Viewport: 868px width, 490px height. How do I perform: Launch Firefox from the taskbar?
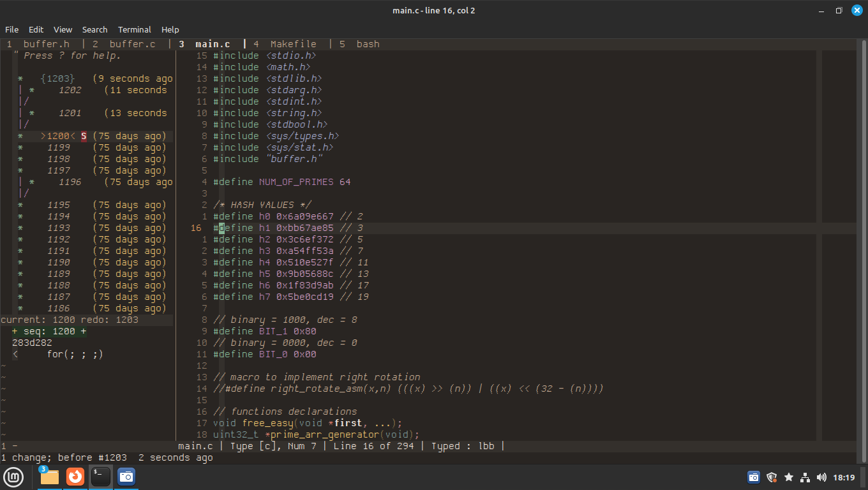[75, 477]
